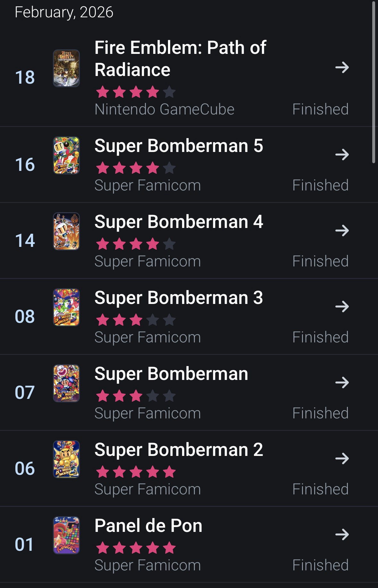378x588 pixels.
Task: Click the Panel de Pon game title
Action: click(x=148, y=526)
